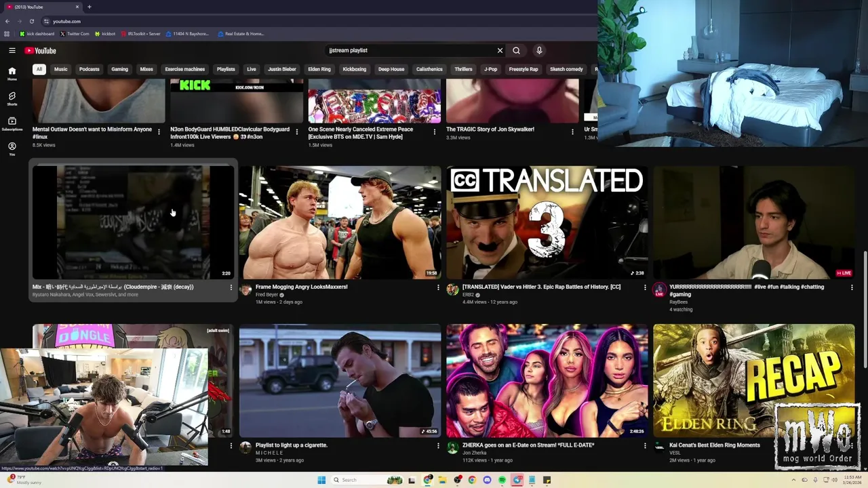Open the ZHERKA E-Date thumbnail

click(x=547, y=380)
